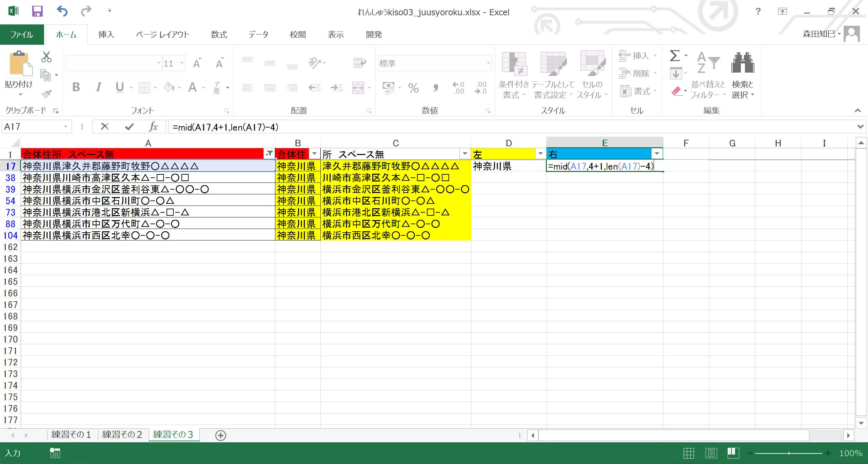Adjust the zoom slider in status bar
The height and width of the screenshot is (464, 868).
tap(789, 453)
